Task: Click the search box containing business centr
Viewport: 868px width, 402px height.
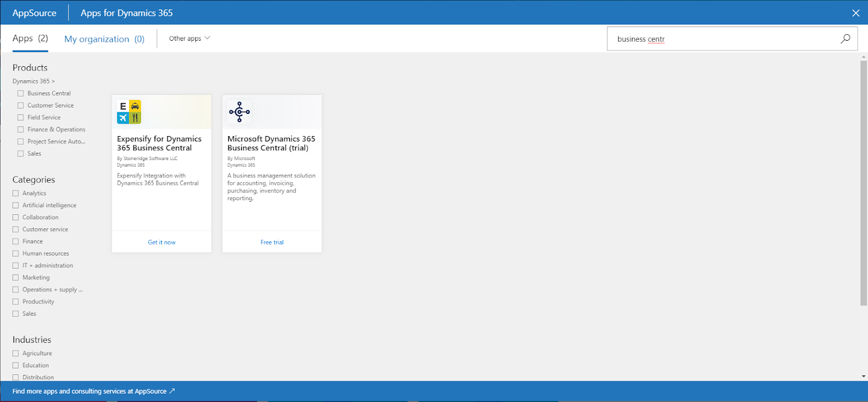Action: pos(732,39)
